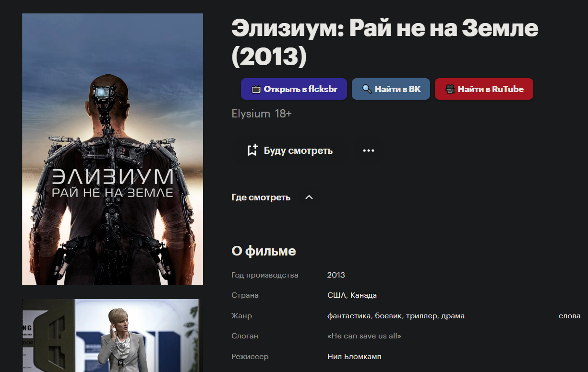This screenshot has width=588, height=372.
Task: Click the 'О фильме' section heading
Action: 264,251
